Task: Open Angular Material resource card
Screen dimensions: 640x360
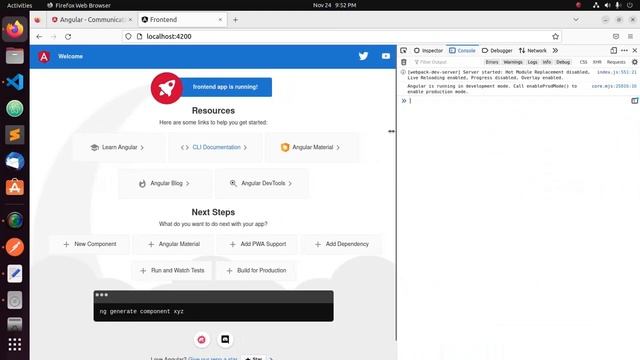Action: click(x=311, y=147)
